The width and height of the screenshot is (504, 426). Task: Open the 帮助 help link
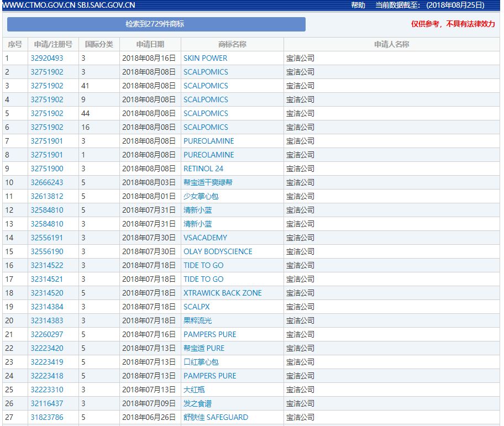358,5
